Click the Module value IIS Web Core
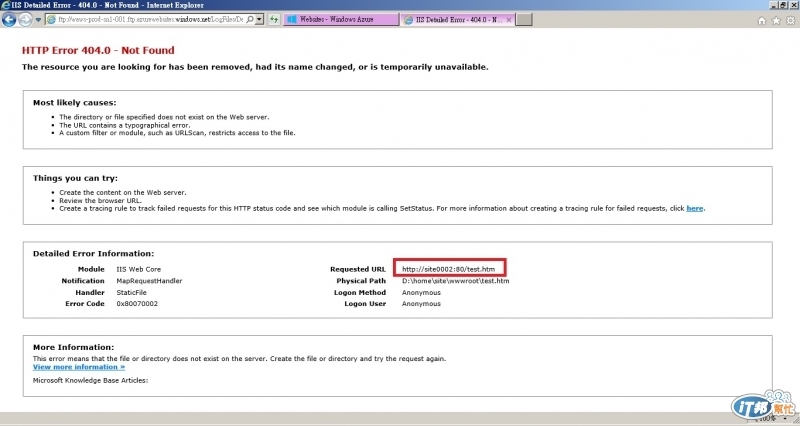This screenshot has width=800, height=426. (138, 269)
